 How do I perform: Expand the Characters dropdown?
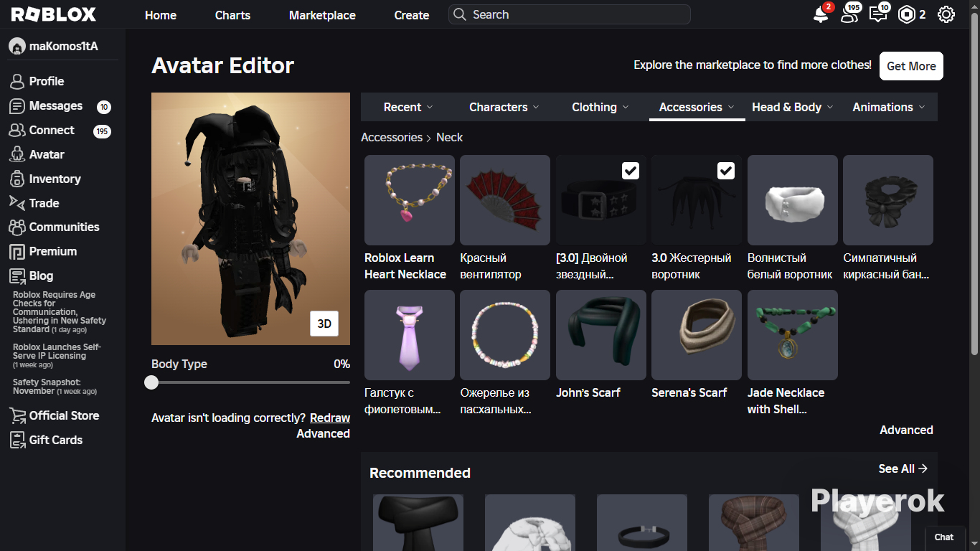tap(504, 107)
